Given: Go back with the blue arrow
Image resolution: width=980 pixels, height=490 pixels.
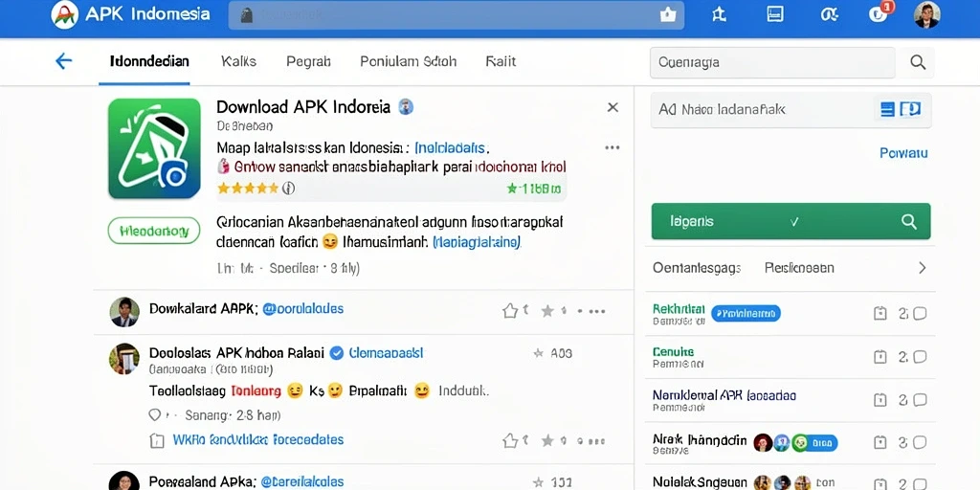Looking at the screenshot, I should [x=64, y=61].
